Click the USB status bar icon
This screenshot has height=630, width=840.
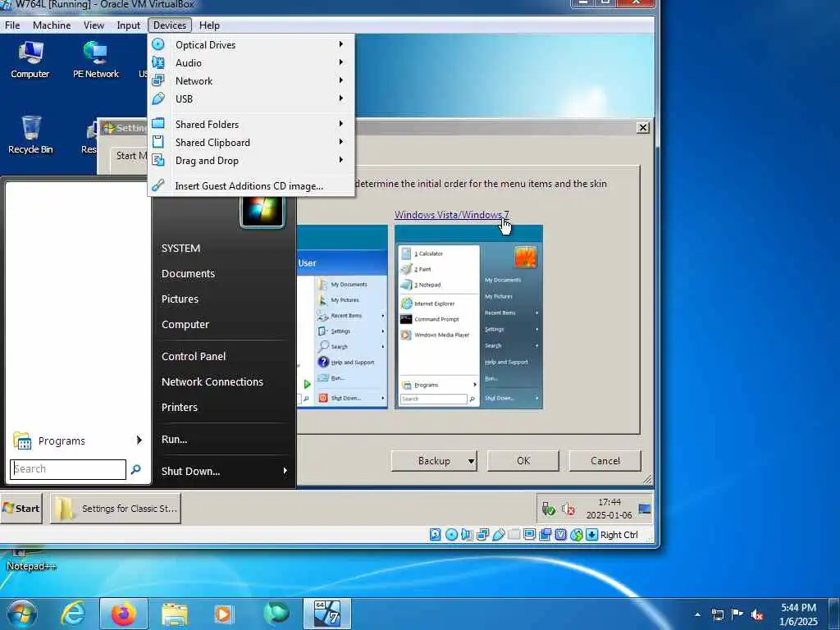point(498,534)
